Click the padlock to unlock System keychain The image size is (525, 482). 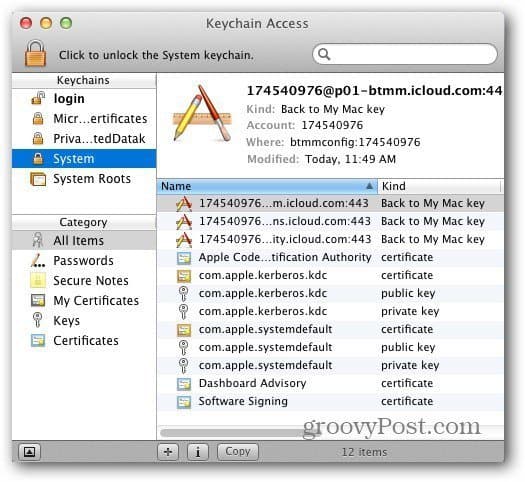(x=35, y=53)
